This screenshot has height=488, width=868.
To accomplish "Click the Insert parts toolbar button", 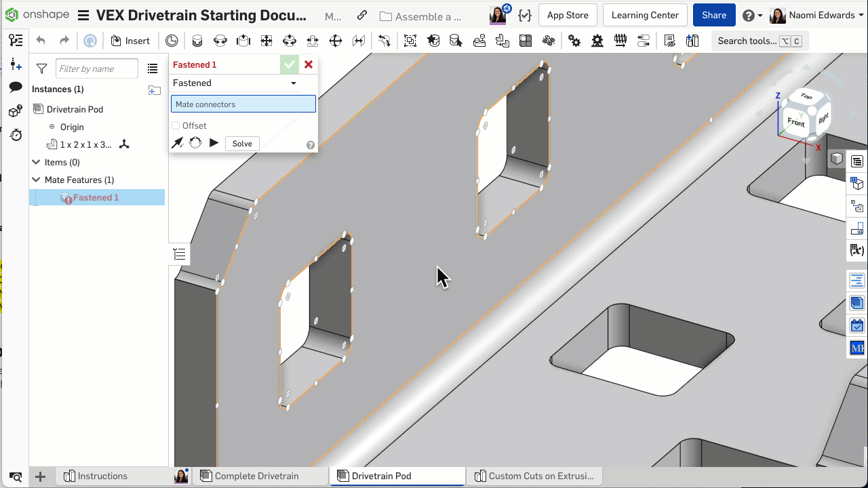I will click(130, 41).
